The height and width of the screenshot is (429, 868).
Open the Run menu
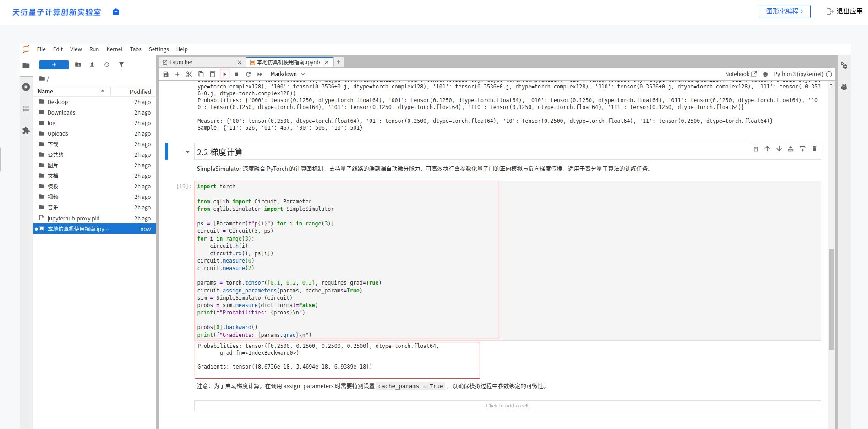coord(94,49)
